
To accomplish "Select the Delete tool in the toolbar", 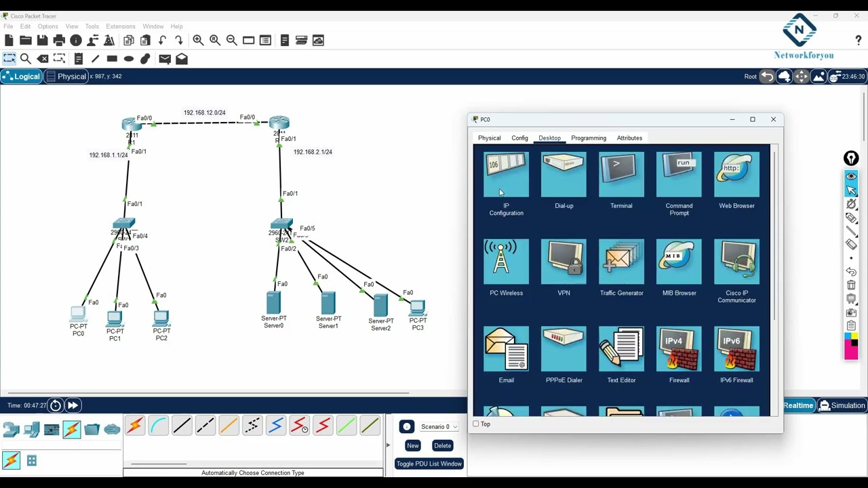I will click(x=43, y=59).
